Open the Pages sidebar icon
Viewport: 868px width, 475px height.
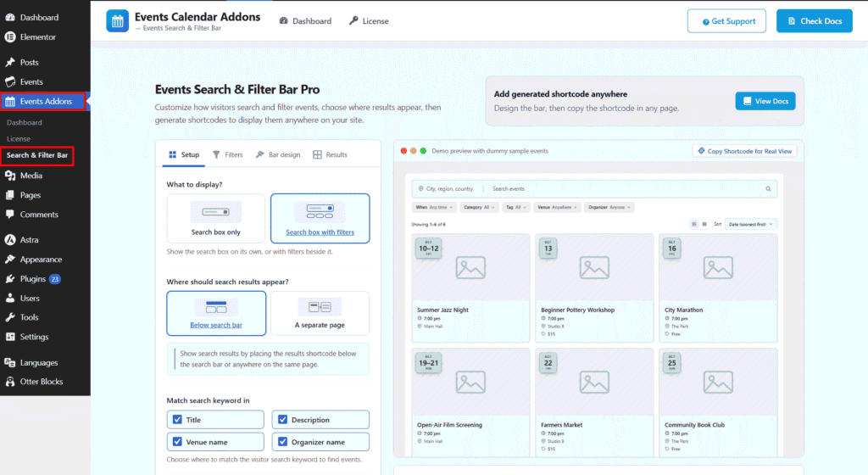pyautogui.click(x=10, y=195)
